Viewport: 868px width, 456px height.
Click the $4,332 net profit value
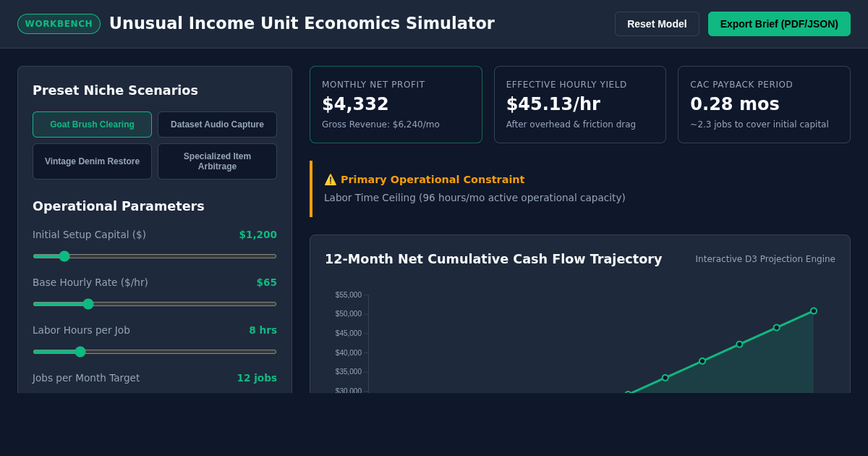355,104
